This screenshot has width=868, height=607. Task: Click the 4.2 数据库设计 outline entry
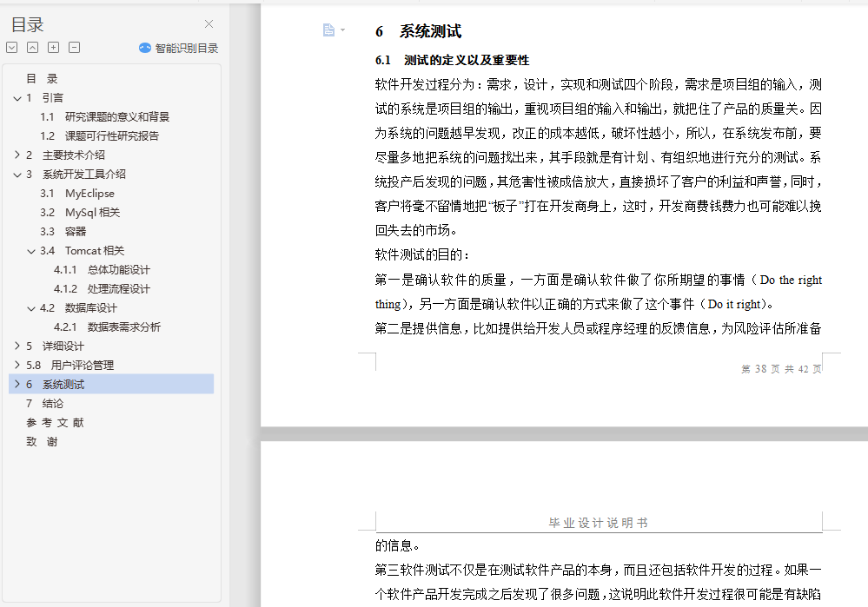click(78, 308)
